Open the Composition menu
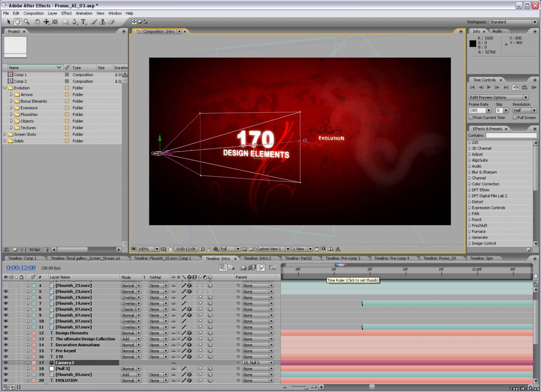The width and height of the screenshot is (541, 392). (x=34, y=13)
